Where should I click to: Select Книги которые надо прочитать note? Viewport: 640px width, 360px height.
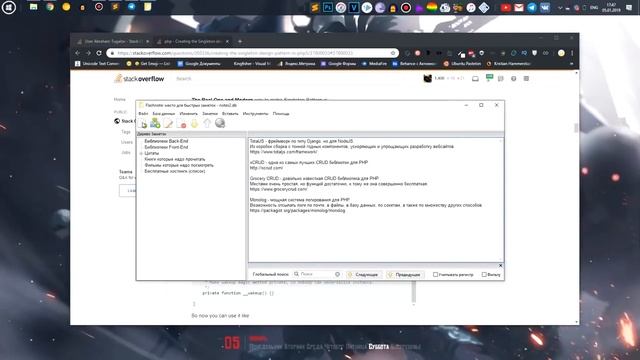coord(175,159)
